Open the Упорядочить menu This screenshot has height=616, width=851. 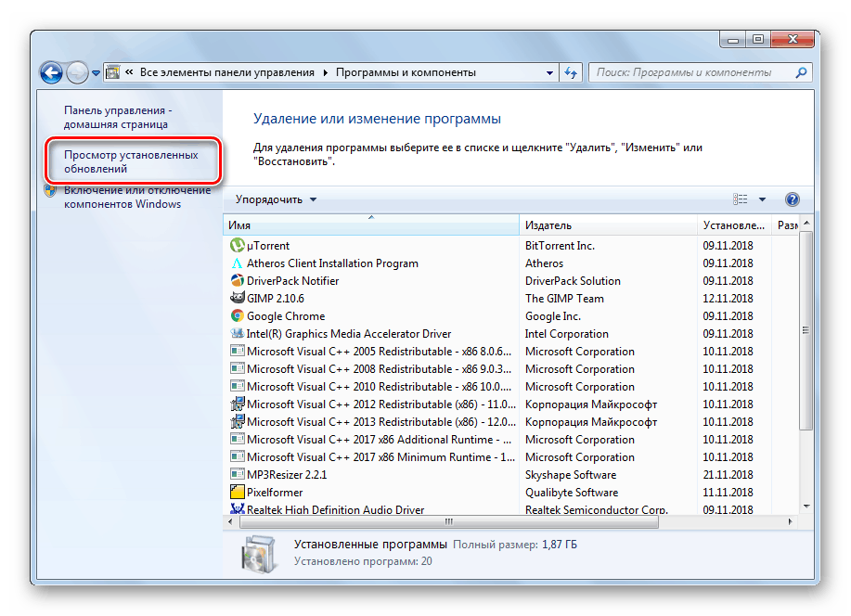point(276,199)
